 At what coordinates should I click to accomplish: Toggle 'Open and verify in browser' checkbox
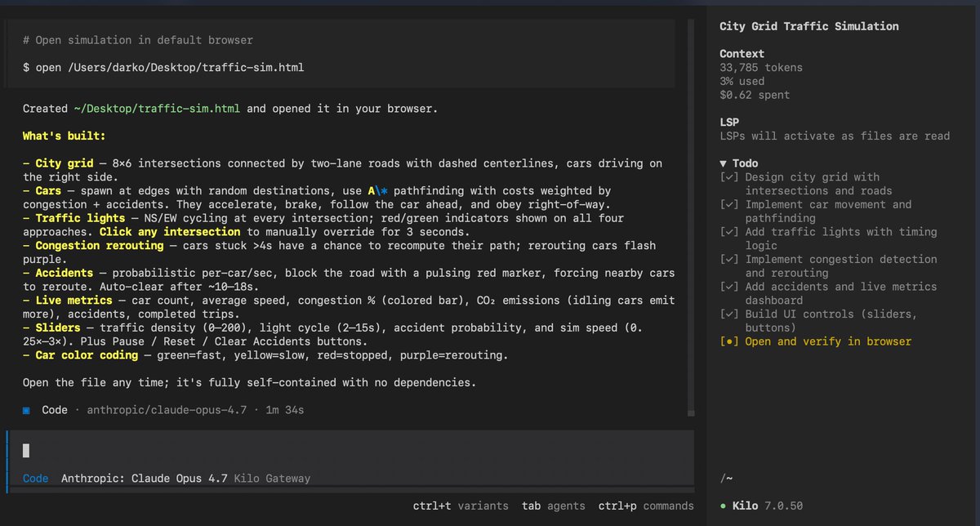pos(729,341)
